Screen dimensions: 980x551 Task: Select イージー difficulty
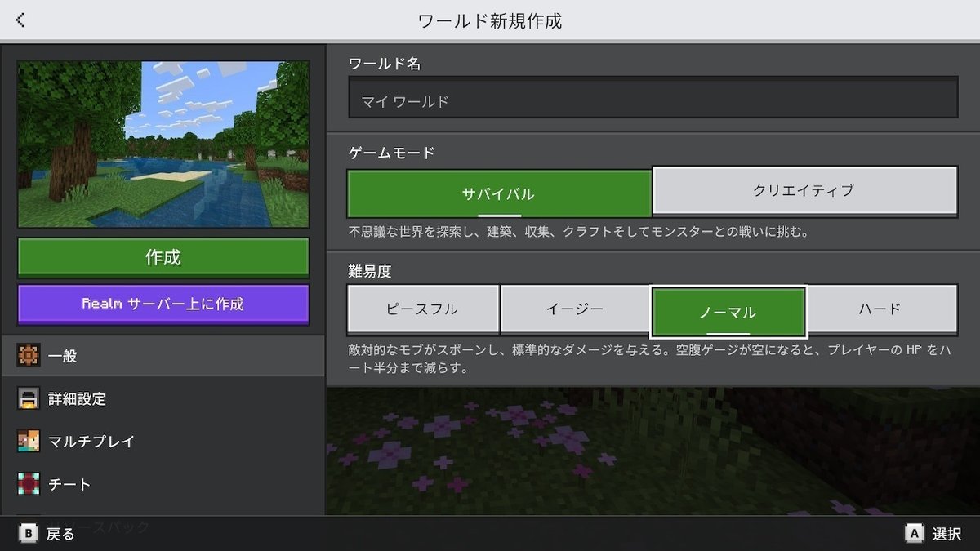[576, 309]
